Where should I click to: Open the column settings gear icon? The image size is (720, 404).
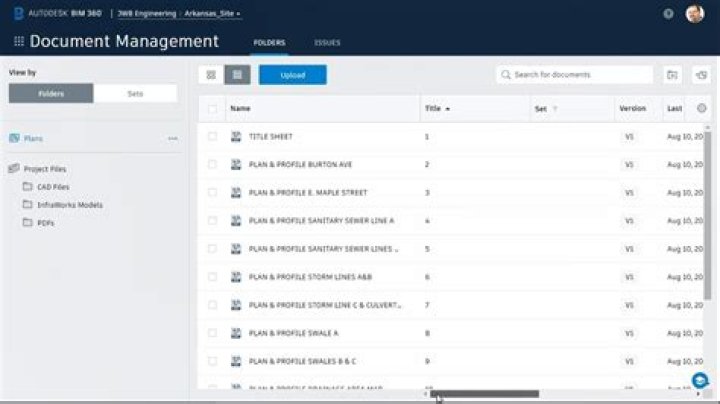coord(702,108)
